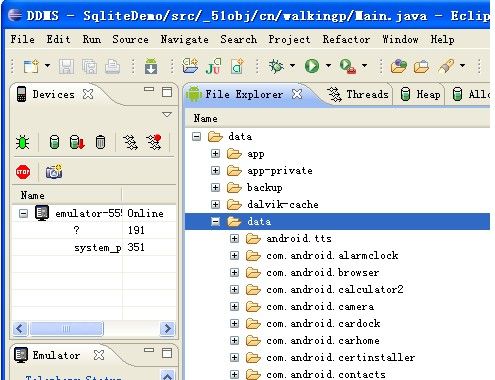The height and width of the screenshot is (380, 495).
Task: Select the process with PID 191
Action: (x=94, y=230)
